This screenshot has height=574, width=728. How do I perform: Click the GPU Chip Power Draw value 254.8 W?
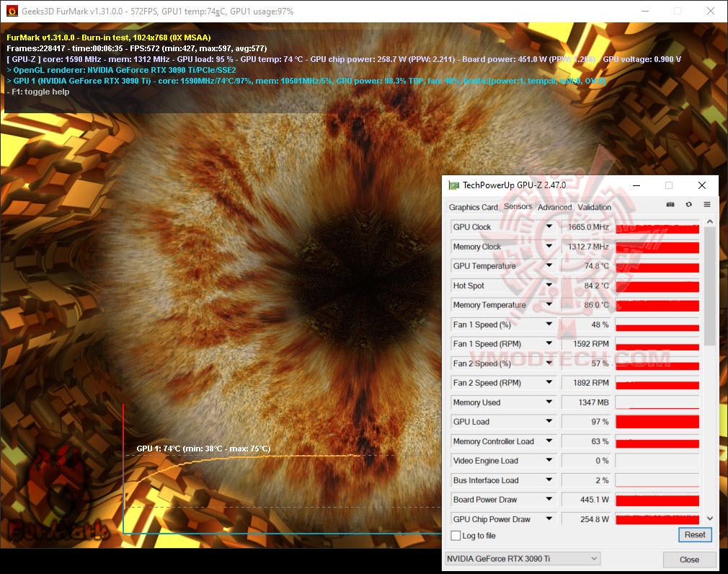click(x=587, y=519)
